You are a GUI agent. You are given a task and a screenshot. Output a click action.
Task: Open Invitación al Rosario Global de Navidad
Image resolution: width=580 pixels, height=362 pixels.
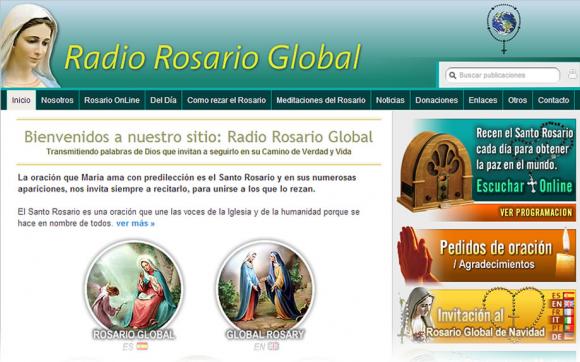(x=486, y=316)
